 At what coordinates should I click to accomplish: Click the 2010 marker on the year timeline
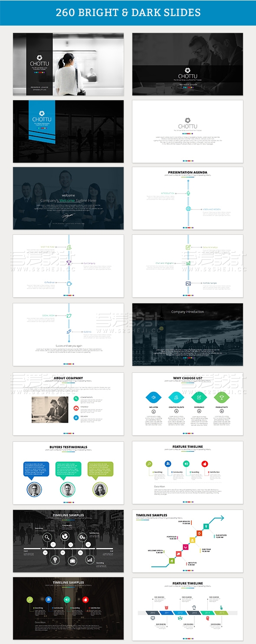coord(153,613)
